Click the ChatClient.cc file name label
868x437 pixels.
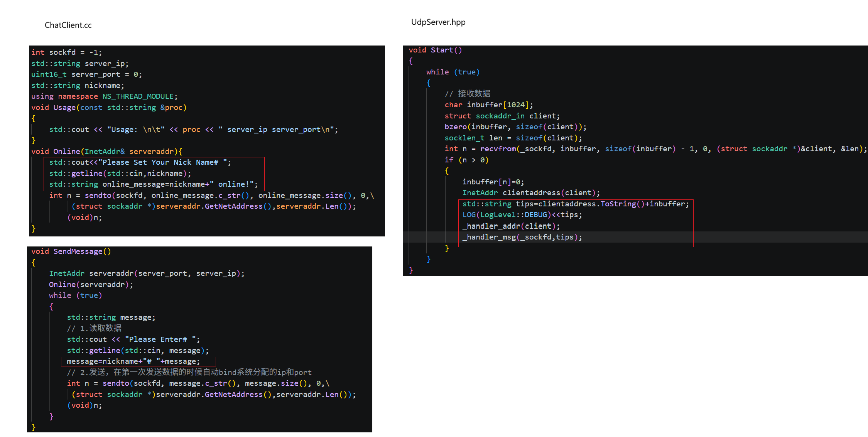68,25
